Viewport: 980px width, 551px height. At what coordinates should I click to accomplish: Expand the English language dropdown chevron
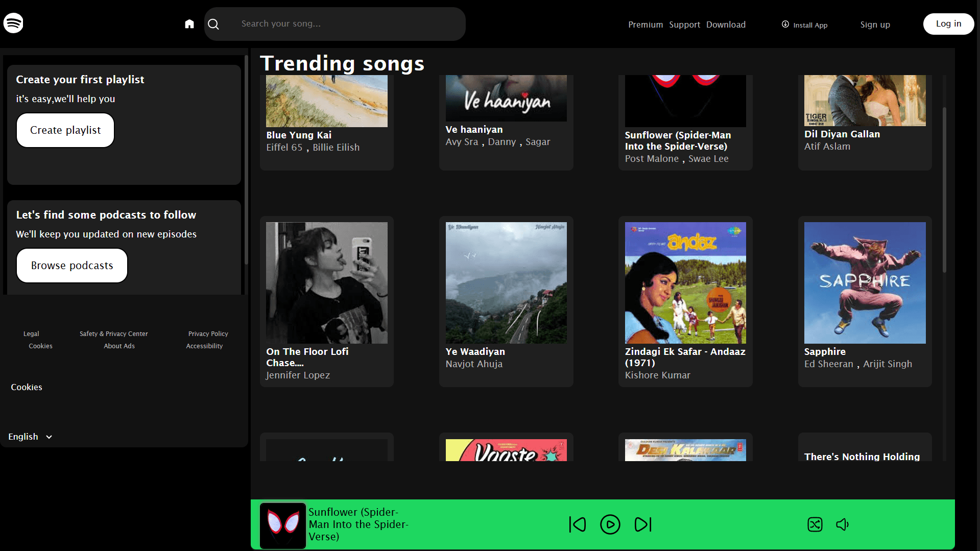49,437
